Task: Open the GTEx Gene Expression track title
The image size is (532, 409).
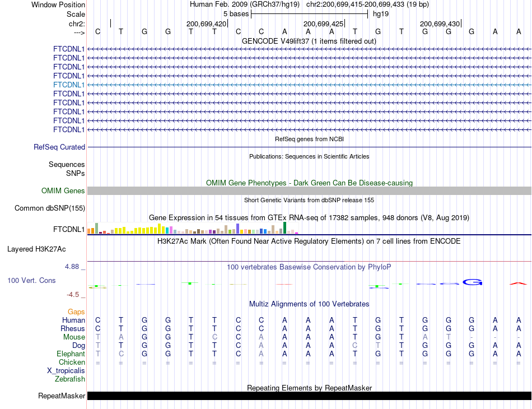Action: [309, 217]
